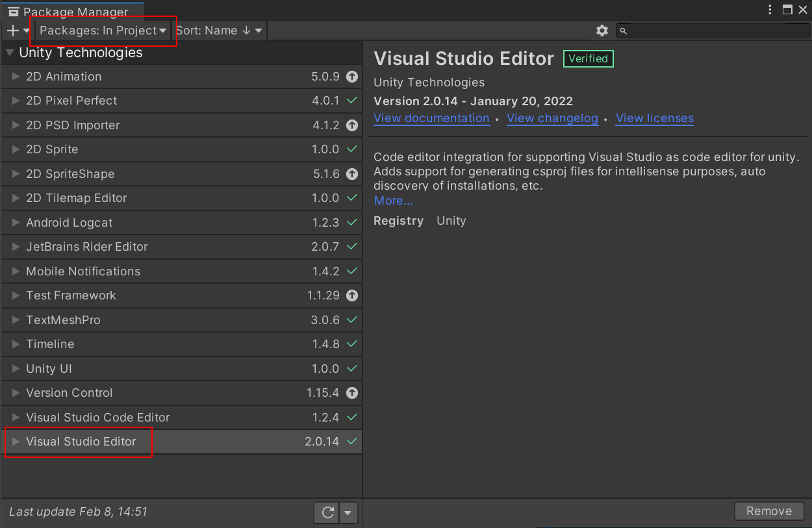
Task: Open the settings gear icon
Action: [602, 31]
